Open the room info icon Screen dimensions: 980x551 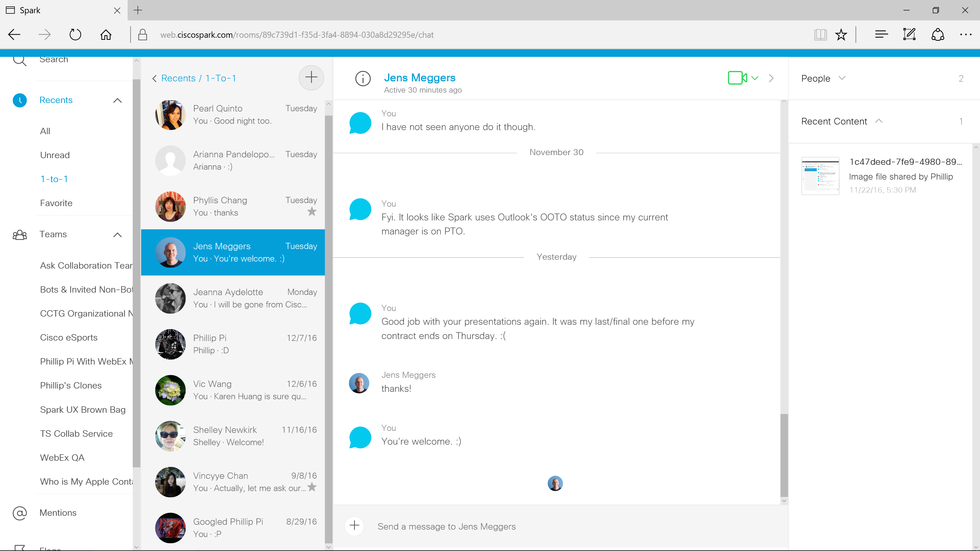[363, 78]
